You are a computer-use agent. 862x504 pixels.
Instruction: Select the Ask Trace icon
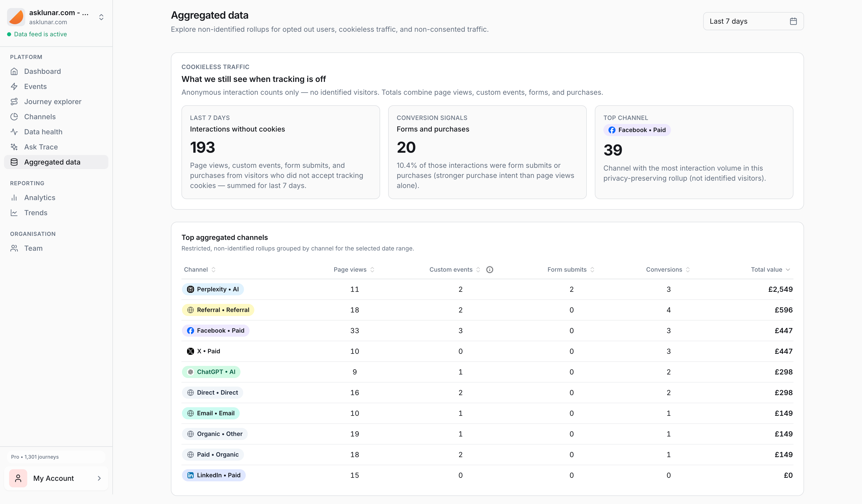tap(14, 147)
